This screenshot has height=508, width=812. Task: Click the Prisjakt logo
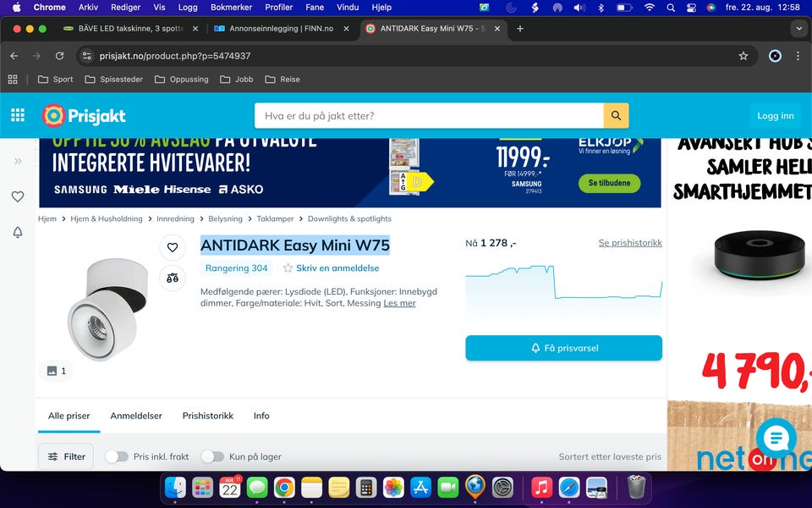pos(84,116)
